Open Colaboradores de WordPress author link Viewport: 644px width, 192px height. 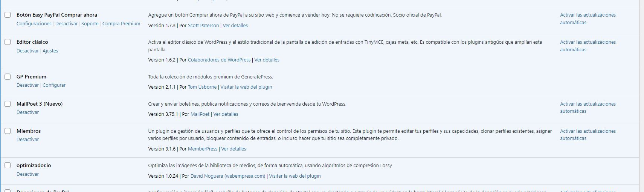[x=219, y=60]
